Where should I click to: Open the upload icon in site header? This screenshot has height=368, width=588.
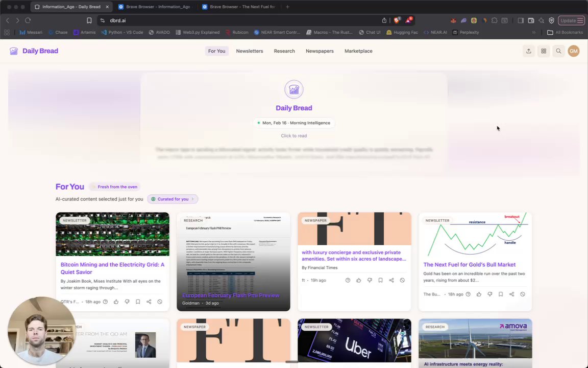tap(528, 51)
